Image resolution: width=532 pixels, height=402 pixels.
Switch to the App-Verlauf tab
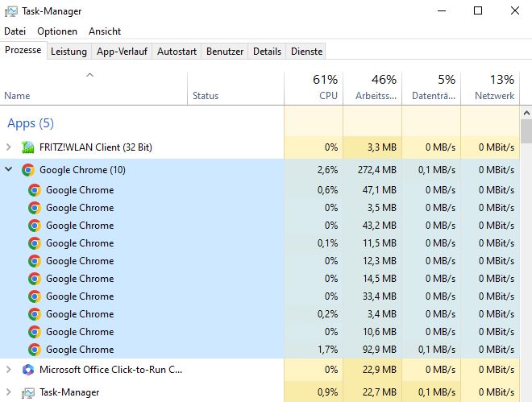[x=122, y=52]
